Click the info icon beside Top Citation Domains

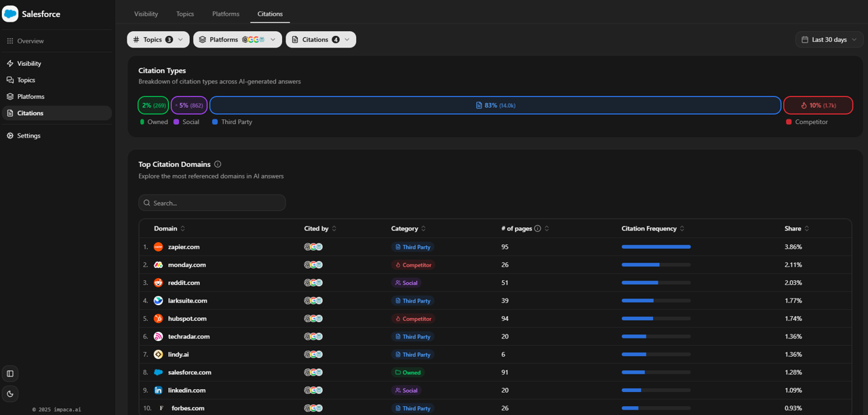pyautogui.click(x=218, y=163)
